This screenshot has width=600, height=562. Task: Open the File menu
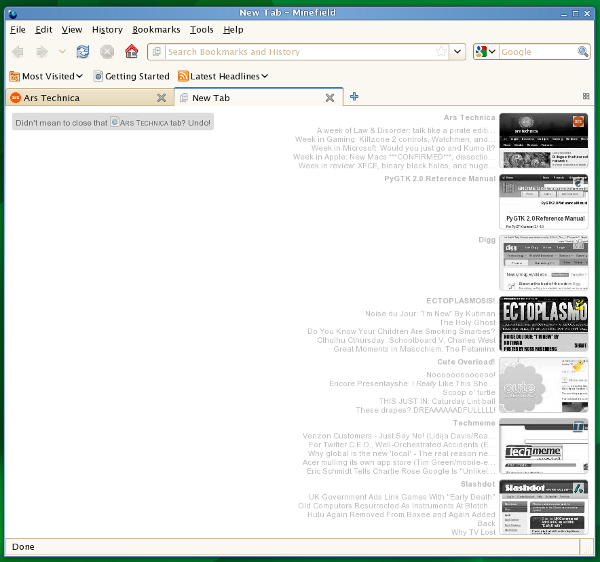pyautogui.click(x=18, y=30)
